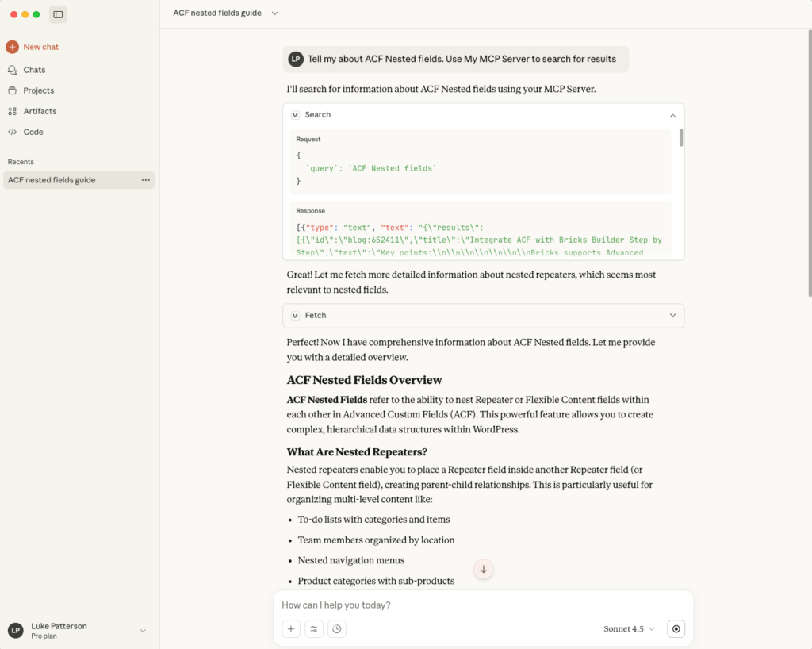
Task: Collapse the Search tool call panel
Action: coord(672,115)
